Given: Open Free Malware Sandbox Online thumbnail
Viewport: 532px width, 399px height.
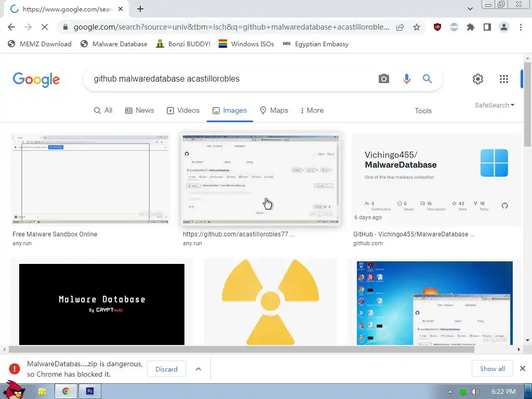Looking at the screenshot, I should coord(90,179).
